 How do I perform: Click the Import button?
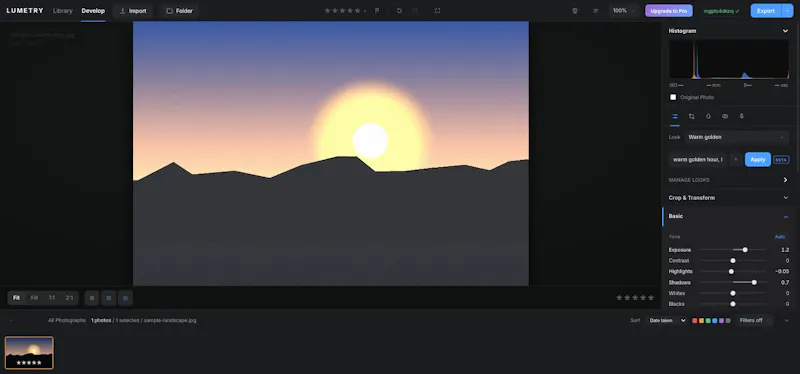click(x=133, y=11)
